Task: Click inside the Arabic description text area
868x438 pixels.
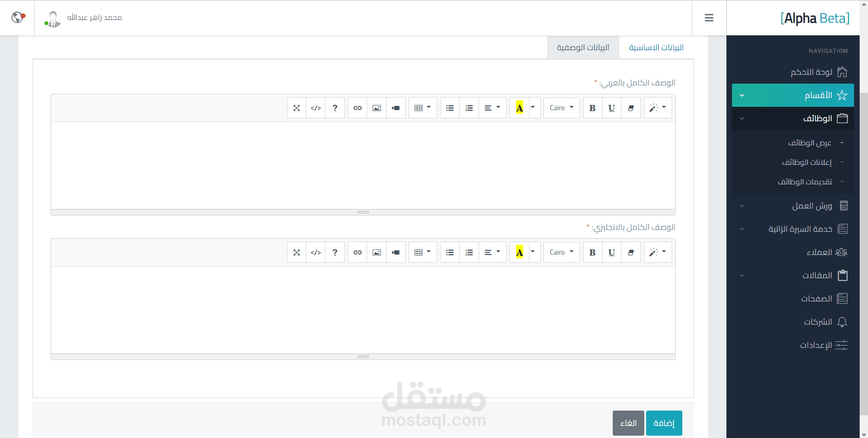Action: pos(363,165)
